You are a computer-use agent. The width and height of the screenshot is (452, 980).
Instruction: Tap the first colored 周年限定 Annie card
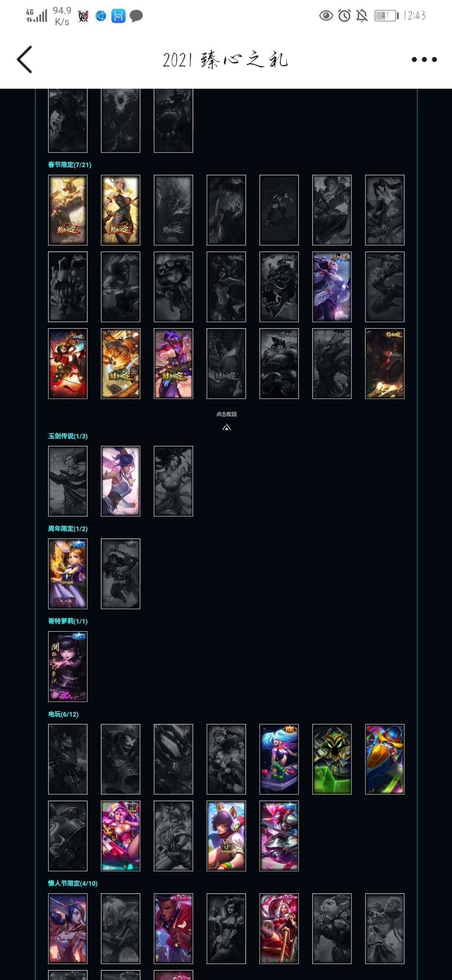click(68, 574)
